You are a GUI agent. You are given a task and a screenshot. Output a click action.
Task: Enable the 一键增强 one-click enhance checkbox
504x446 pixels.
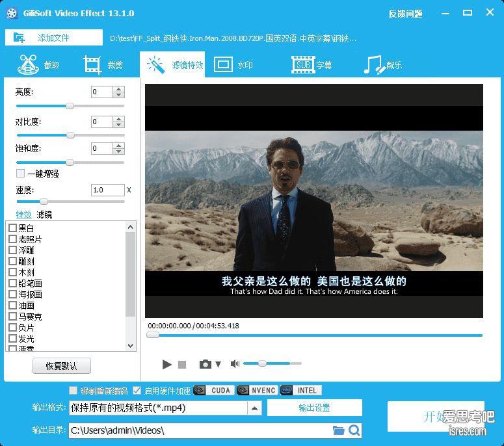click(x=20, y=174)
